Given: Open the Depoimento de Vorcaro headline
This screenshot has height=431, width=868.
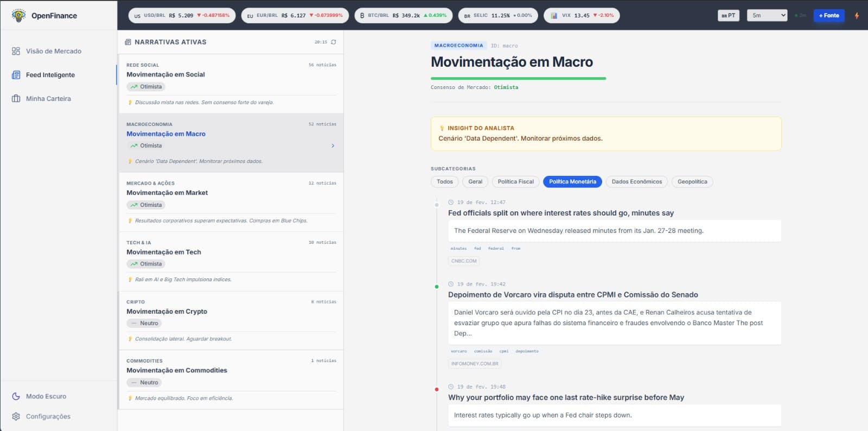Looking at the screenshot, I should pos(573,295).
